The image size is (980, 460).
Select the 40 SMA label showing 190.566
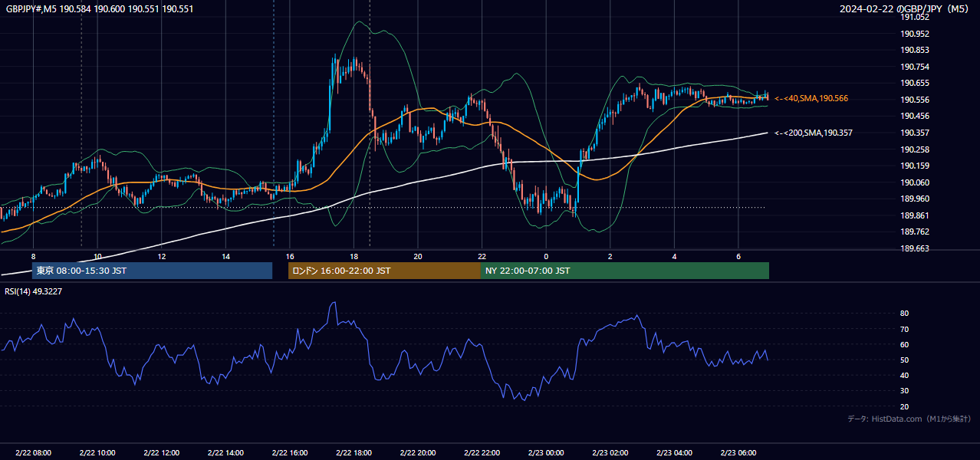811,99
